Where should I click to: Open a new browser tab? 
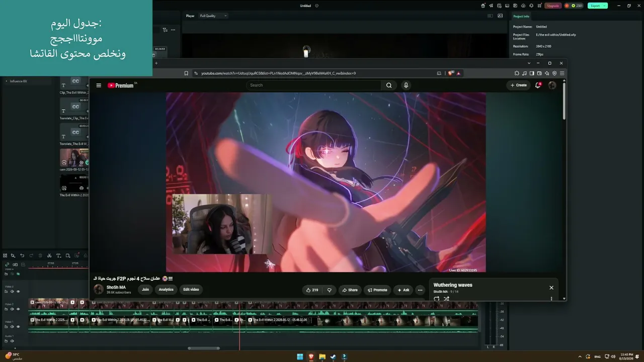(156, 63)
